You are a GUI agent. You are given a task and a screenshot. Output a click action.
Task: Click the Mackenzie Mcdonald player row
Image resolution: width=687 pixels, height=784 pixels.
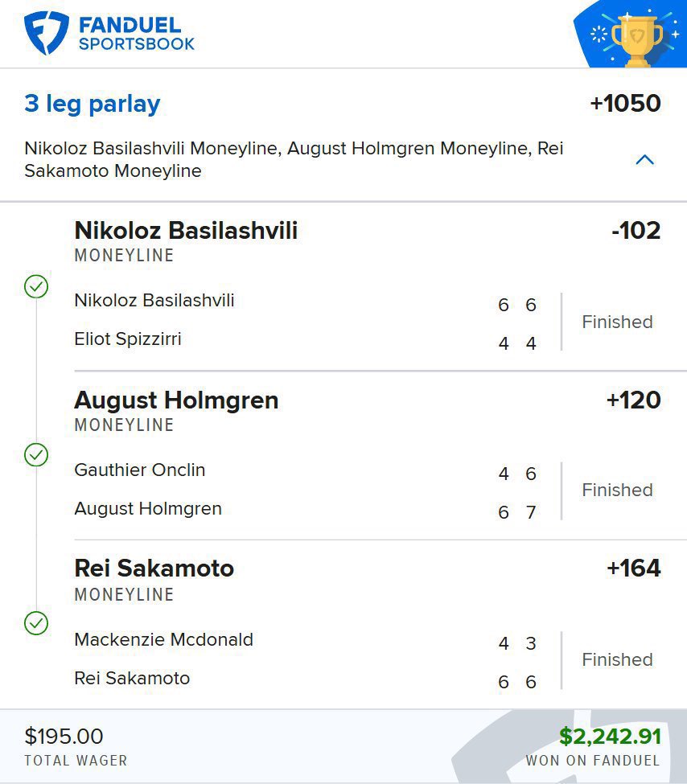click(x=163, y=639)
